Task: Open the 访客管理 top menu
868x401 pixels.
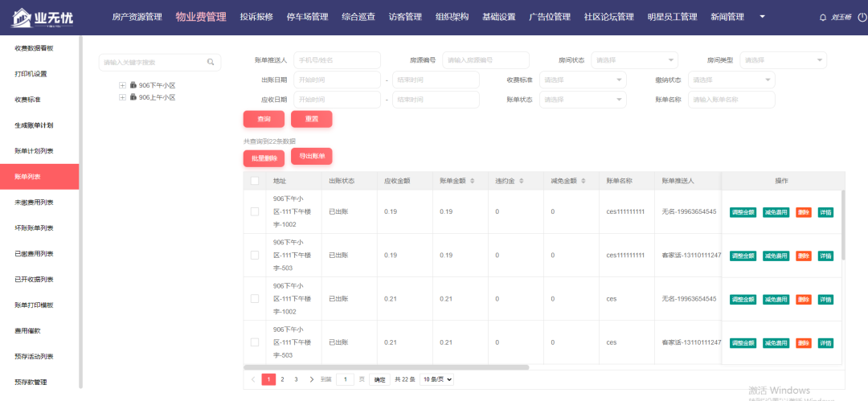Action: [405, 17]
